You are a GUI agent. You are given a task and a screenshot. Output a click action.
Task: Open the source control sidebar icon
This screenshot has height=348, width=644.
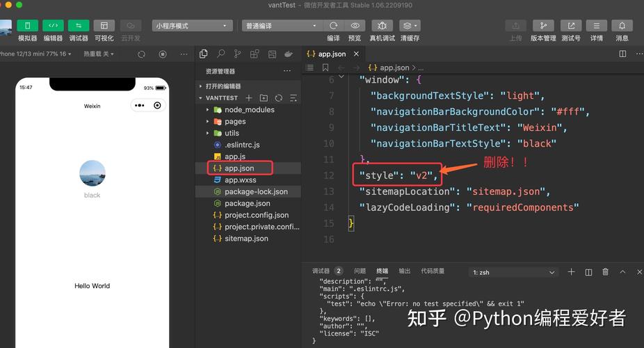pyautogui.click(x=237, y=54)
